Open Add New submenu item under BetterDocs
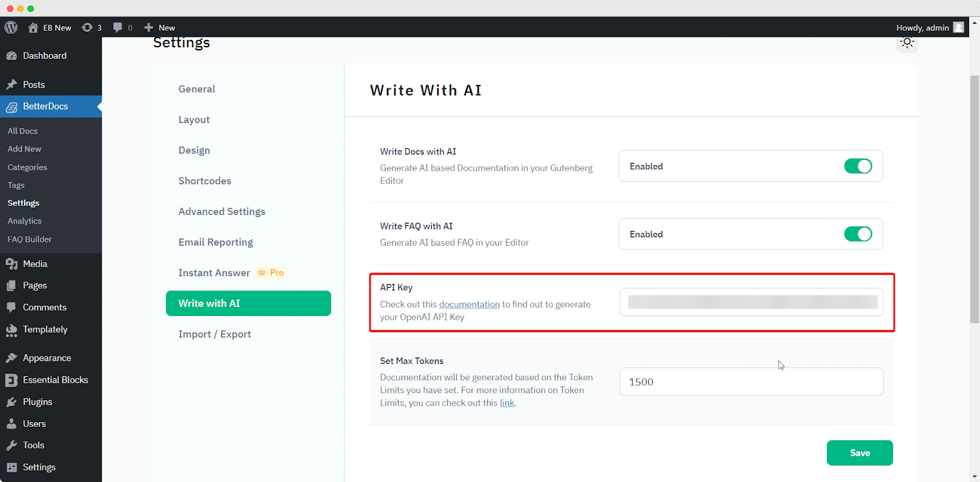The height and width of the screenshot is (482, 980). point(24,149)
